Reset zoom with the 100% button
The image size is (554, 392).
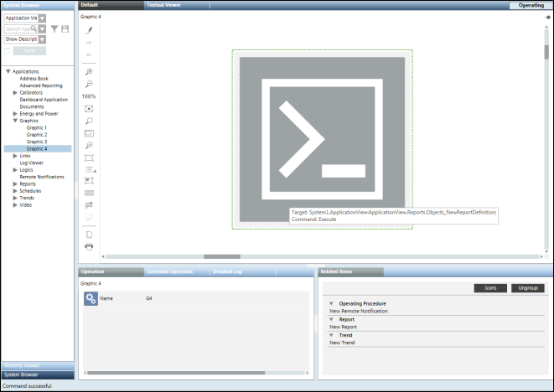89,96
